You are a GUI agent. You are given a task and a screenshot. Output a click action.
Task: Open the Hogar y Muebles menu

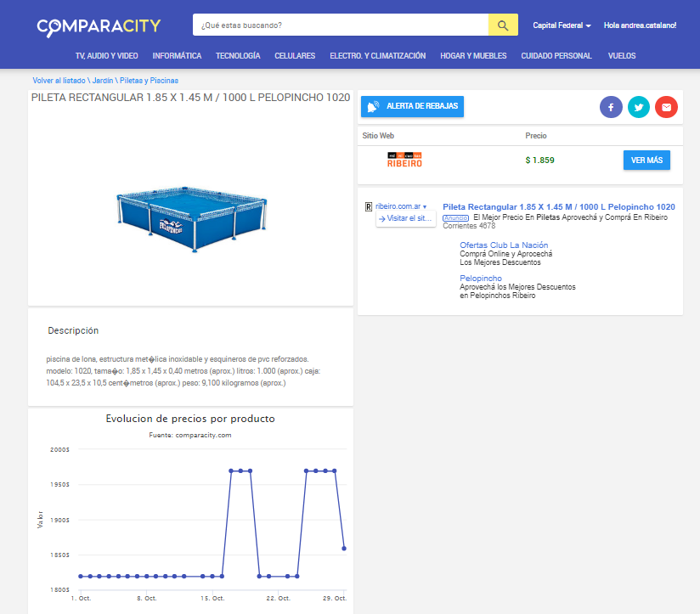(473, 56)
